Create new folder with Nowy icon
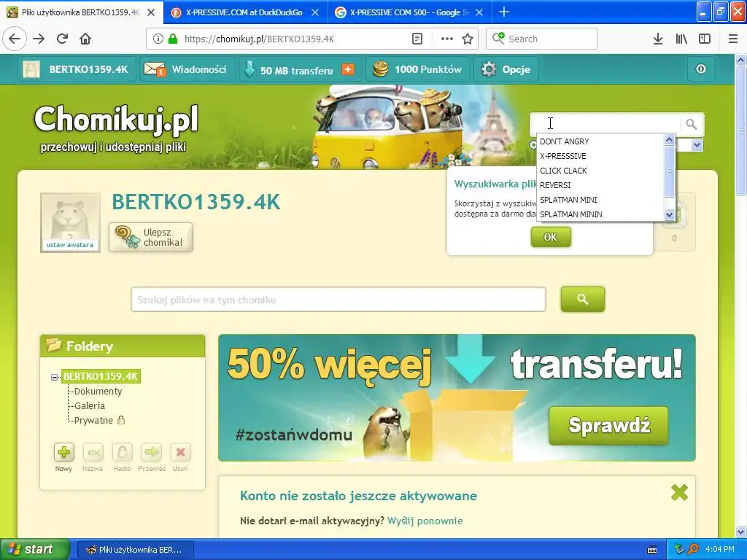This screenshot has height=560, width=747. click(x=64, y=452)
